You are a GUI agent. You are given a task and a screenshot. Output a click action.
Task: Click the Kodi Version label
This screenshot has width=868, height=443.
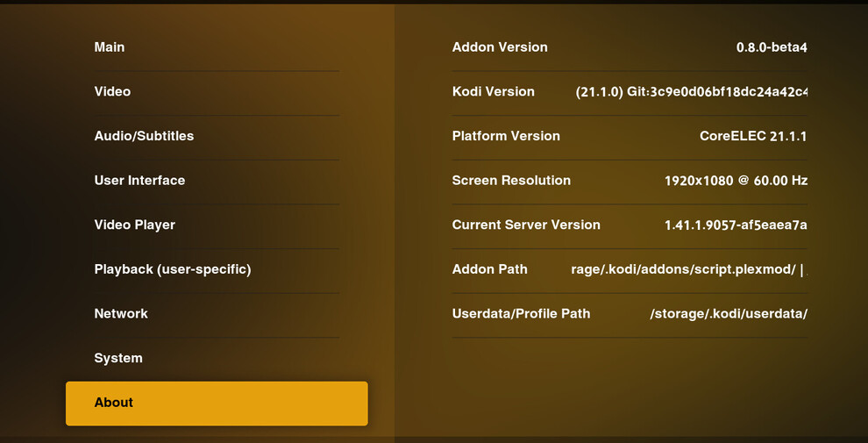[x=493, y=92]
